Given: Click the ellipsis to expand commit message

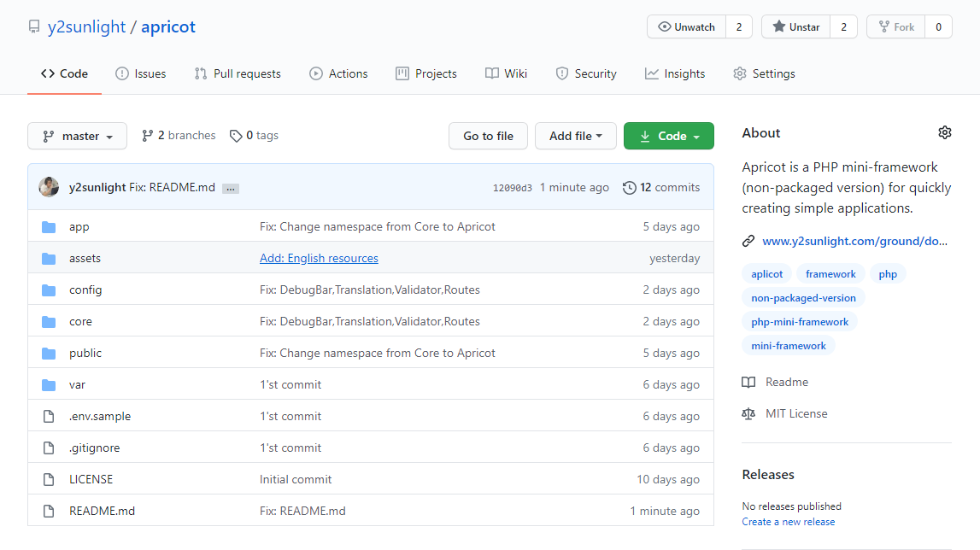Looking at the screenshot, I should [x=230, y=188].
